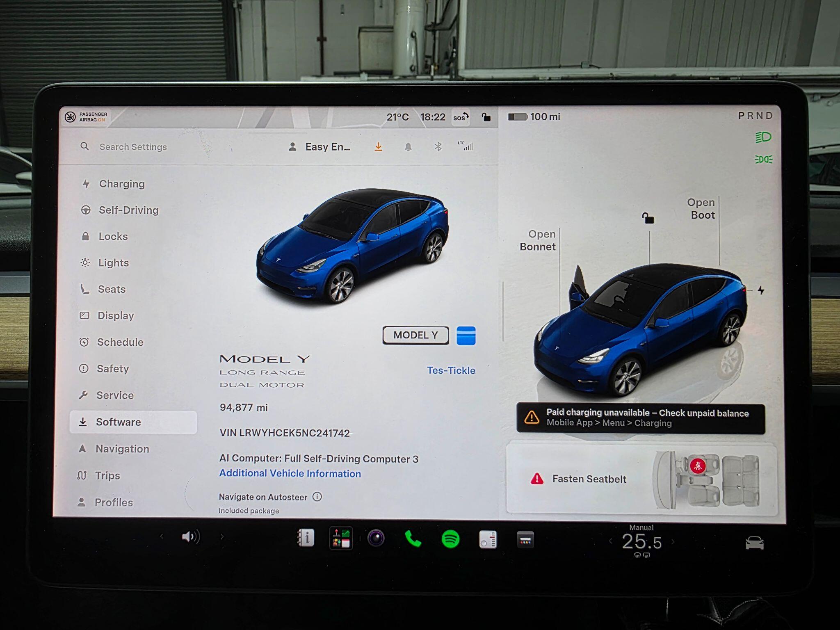Tap the red warning triangle beside Fasten Seatbelt
Image resolution: width=840 pixels, height=630 pixels.
coord(537,479)
